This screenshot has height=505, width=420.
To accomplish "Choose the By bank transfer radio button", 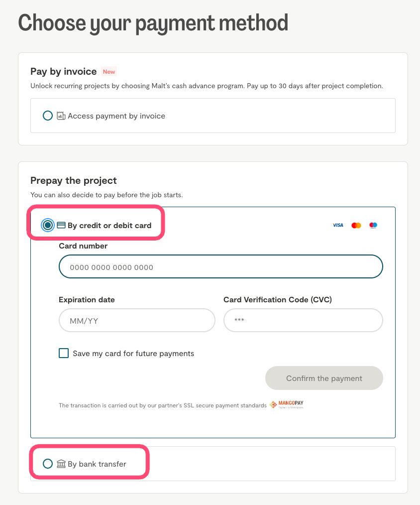I will pyautogui.click(x=48, y=464).
